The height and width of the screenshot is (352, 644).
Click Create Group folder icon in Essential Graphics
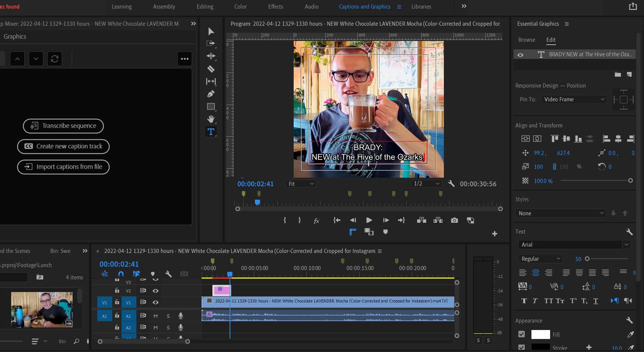coord(618,74)
